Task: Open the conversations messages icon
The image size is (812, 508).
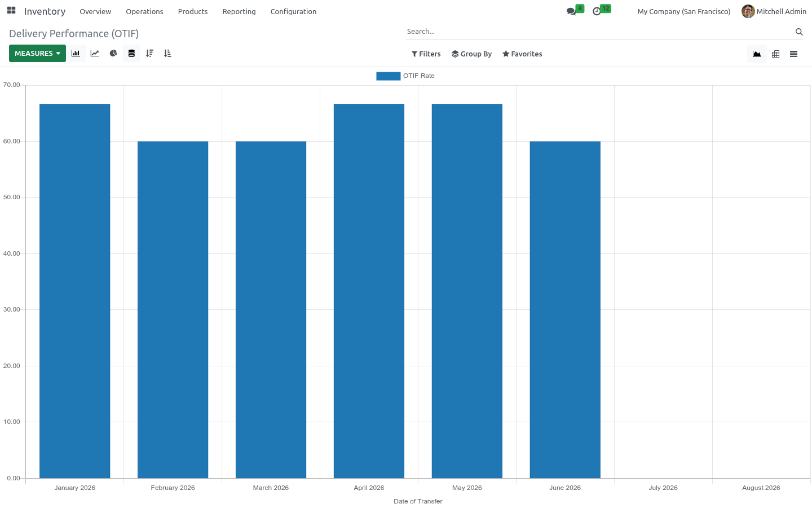Action: [x=571, y=11]
